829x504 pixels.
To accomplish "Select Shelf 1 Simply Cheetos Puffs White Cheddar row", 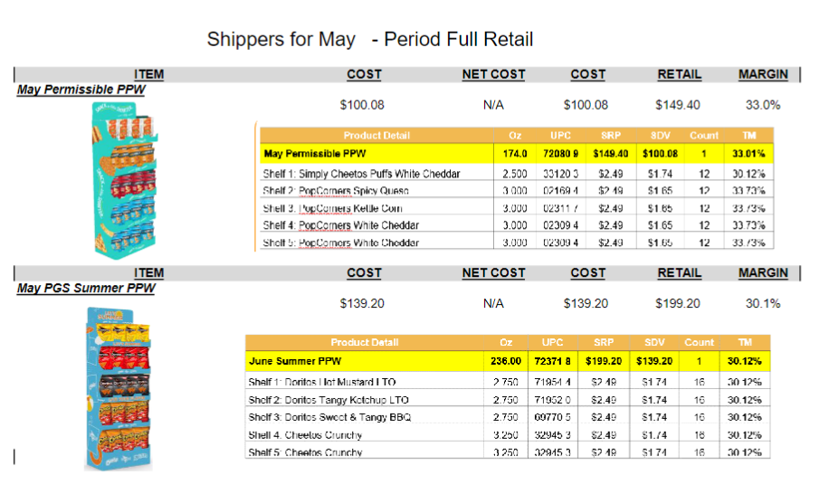I will click(x=517, y=174).
